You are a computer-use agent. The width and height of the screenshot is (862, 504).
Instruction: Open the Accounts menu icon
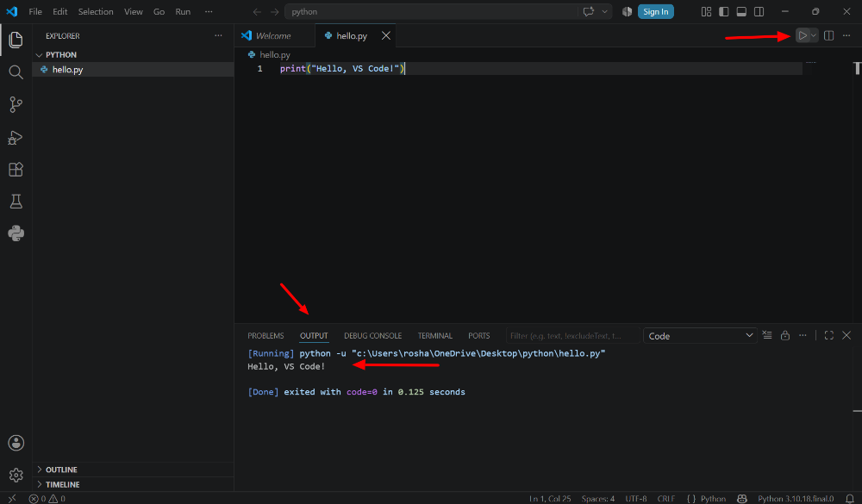pyautogui.click(x=16, y=443)
